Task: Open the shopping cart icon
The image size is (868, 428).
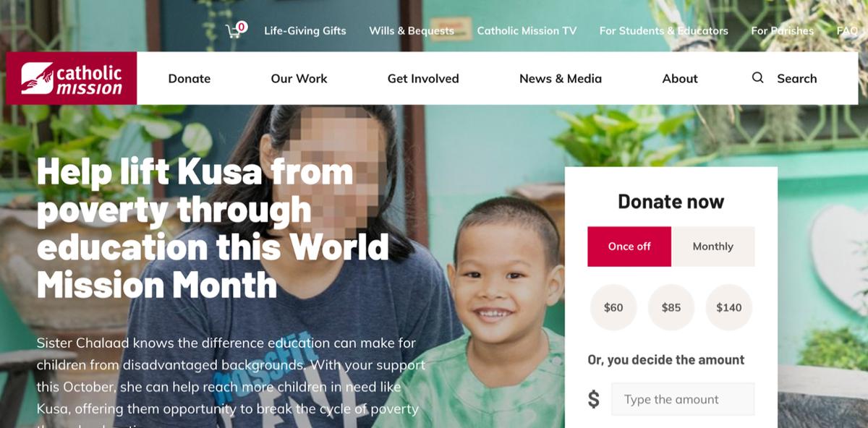Action: tap(234, 31)
